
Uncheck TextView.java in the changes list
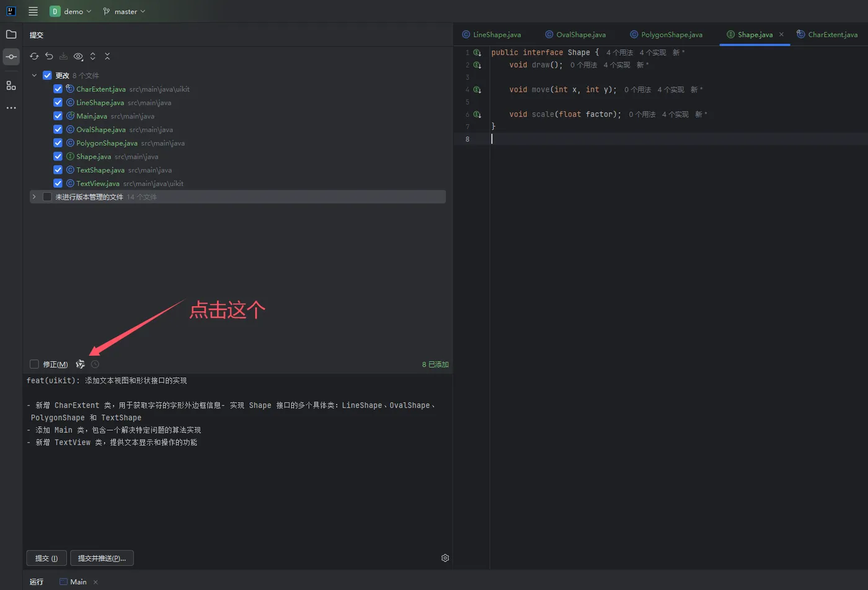[x=58, y=183]
